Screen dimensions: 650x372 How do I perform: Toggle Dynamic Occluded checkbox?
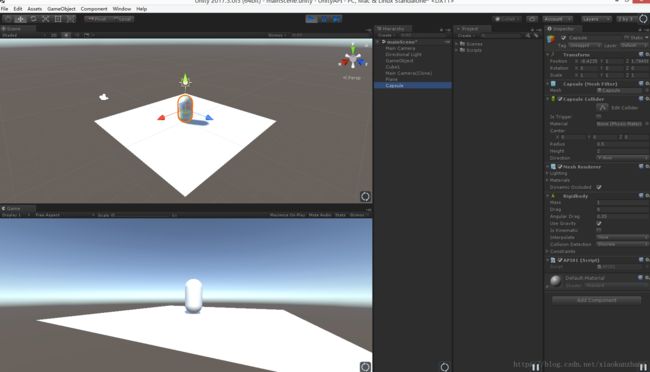pyautogui.click(x=599, y=187)
